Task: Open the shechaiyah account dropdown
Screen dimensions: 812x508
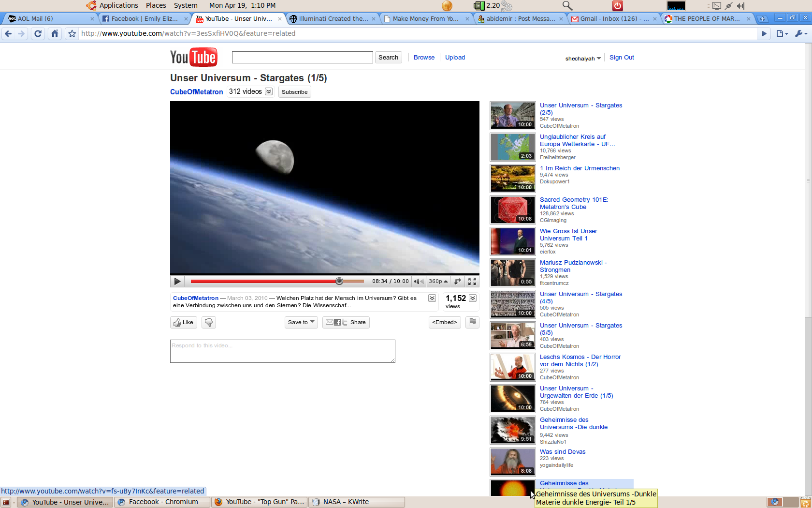Action: [583, 59]
